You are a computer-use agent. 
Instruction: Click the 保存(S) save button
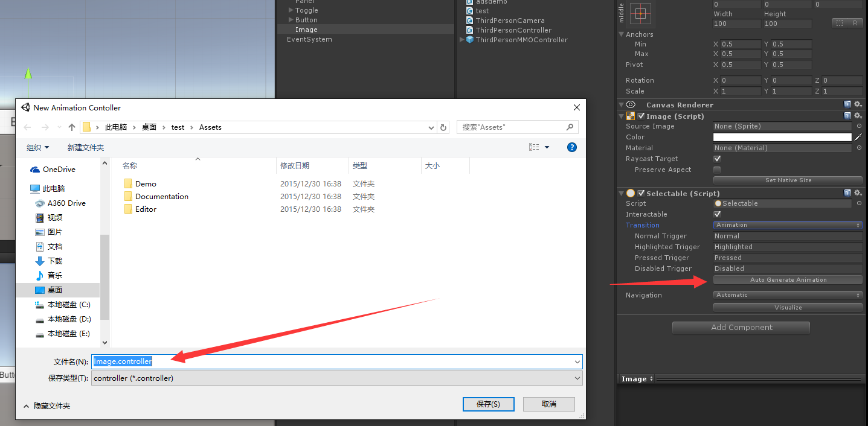[x=487, y=404]
